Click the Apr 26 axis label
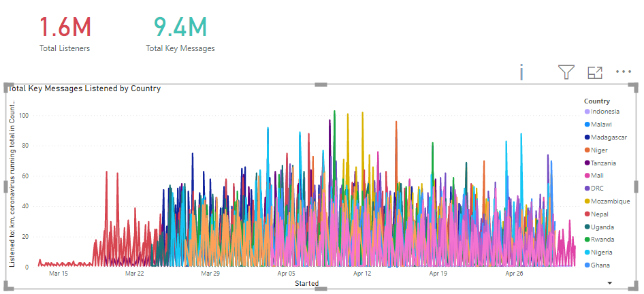 (x=514, y=274)
